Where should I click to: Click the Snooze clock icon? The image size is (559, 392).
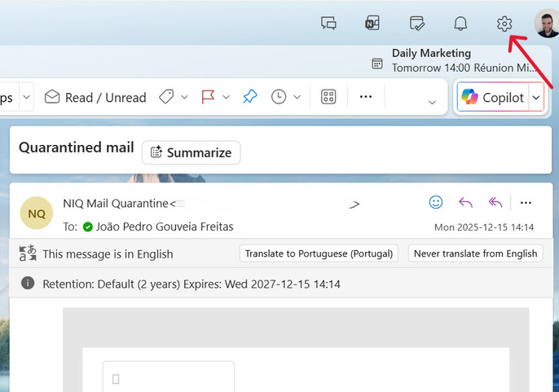pyautogui.click(x=279, y=97)
